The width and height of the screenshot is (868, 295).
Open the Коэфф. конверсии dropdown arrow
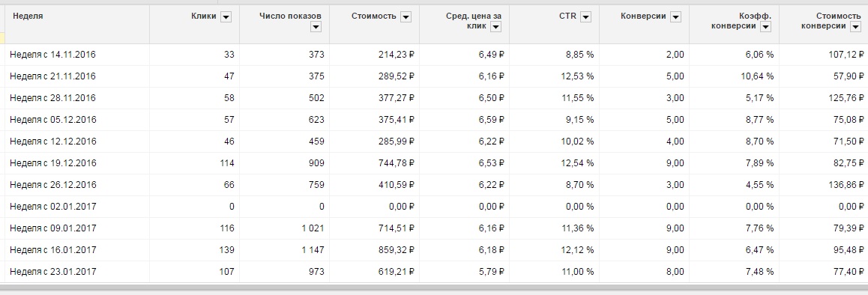coord(765,26)
